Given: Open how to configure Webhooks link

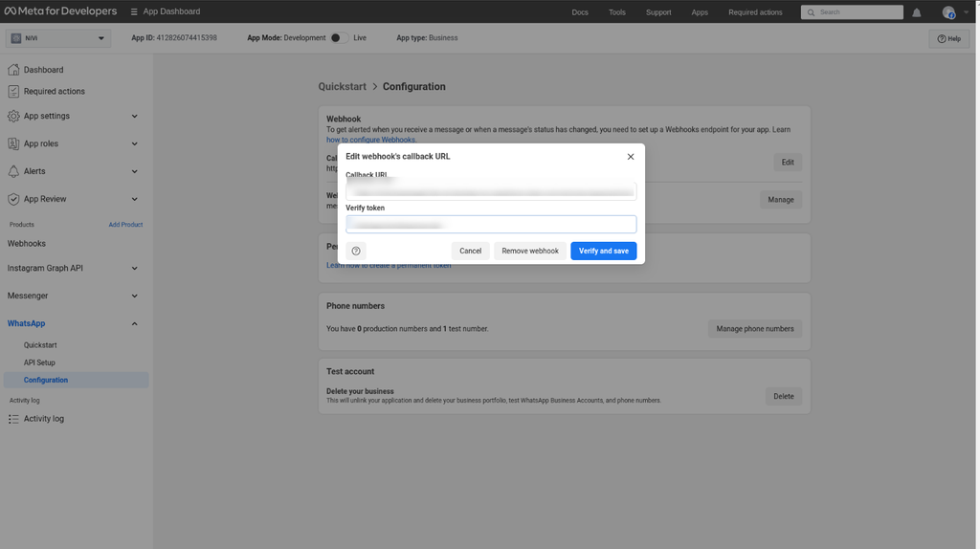Looking at the screenshot, I should coord(371,140).
